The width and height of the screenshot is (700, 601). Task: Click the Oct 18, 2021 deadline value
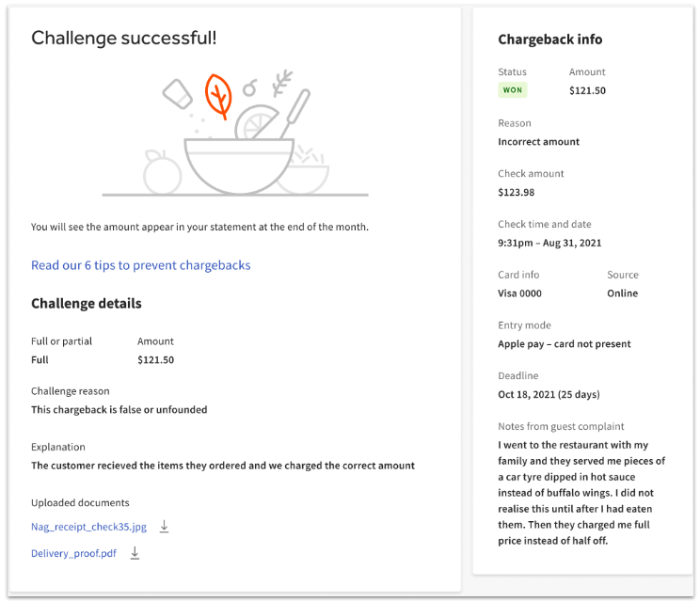[x=549, y=394]
